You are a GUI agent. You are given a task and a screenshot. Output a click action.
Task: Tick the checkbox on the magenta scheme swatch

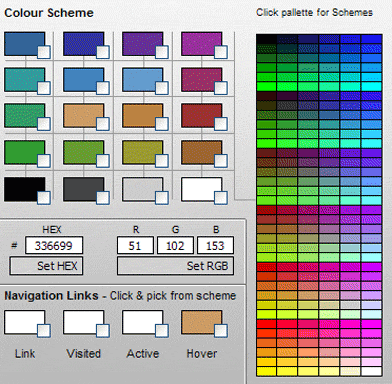[221, 52]
